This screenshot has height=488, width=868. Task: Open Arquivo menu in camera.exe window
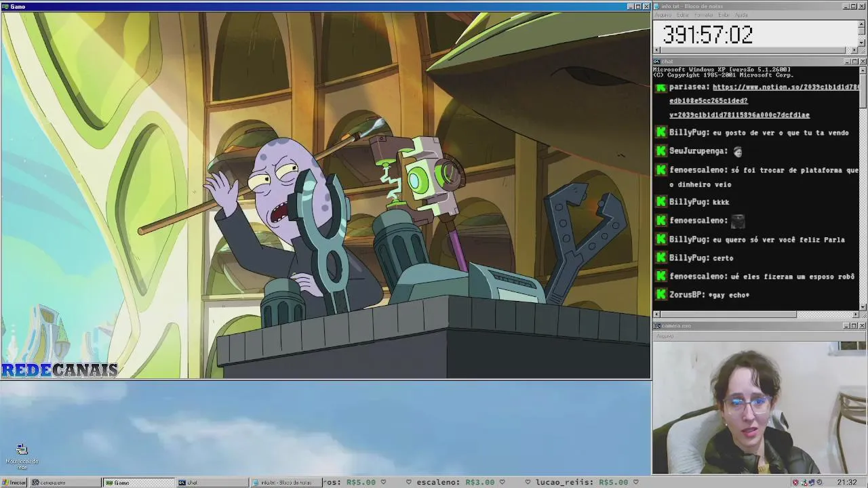(x=665, y=336)
